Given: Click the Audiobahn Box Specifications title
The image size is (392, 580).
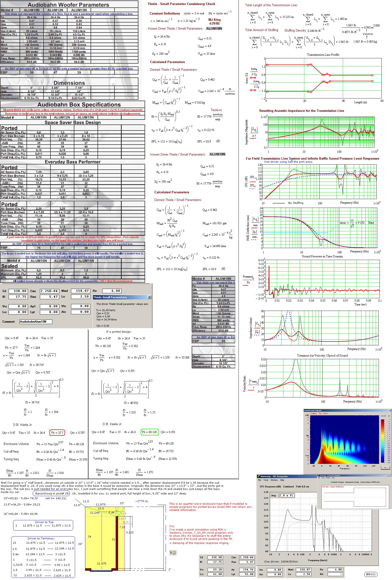Looking at the screenshot, I should (79, 105).
